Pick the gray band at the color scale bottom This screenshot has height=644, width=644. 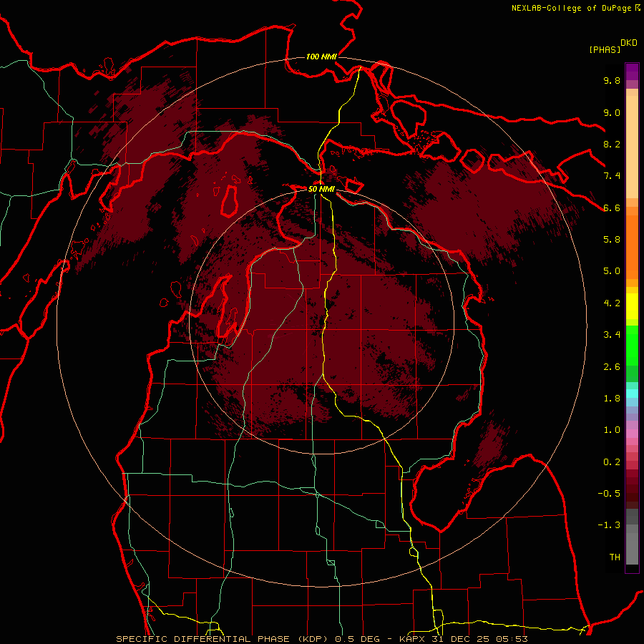[x=632, y=548]
